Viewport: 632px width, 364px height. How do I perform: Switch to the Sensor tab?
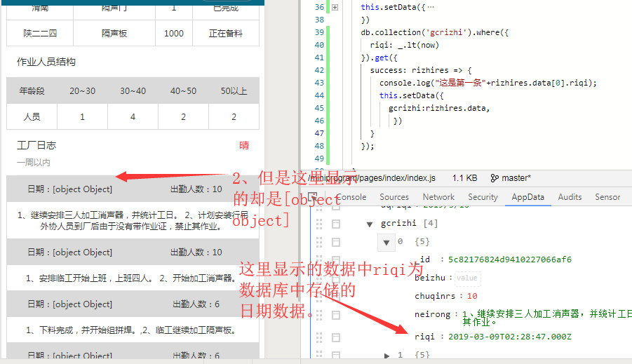pyautogui.click(x=607, y=196)
